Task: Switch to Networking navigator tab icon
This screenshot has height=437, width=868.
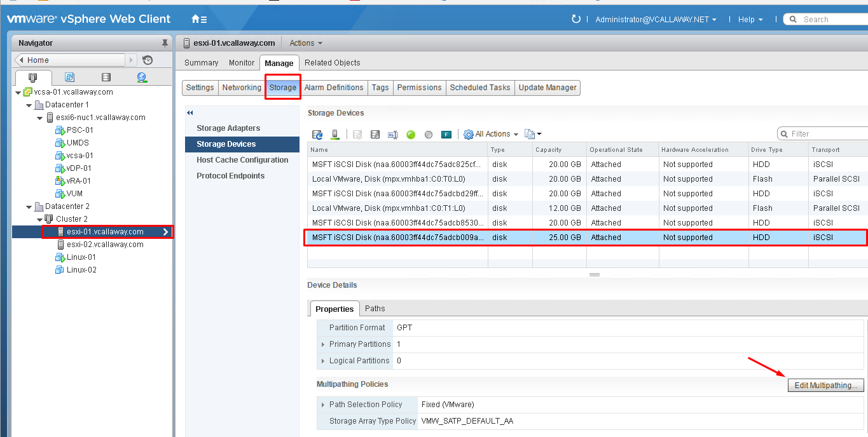Action: (142, 77)
